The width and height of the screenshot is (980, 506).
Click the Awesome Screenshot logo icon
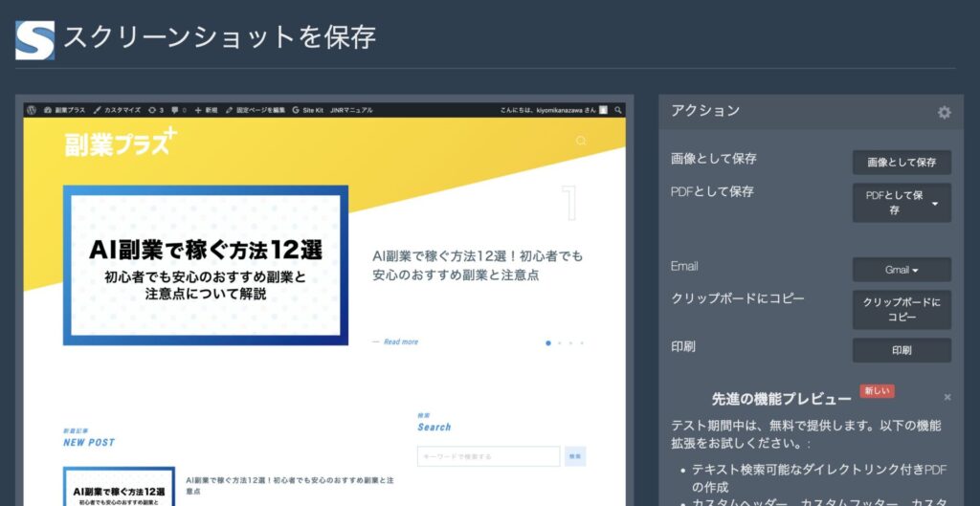pos(34,40)
